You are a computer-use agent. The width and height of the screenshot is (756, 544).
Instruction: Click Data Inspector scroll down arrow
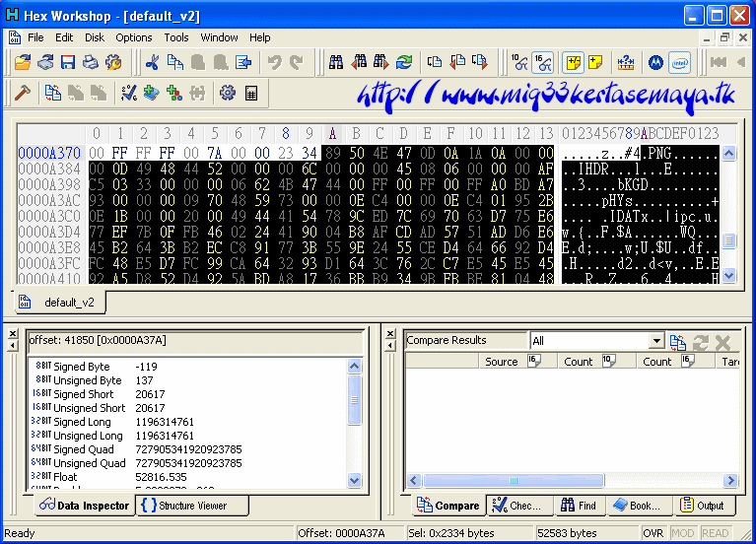click(355, 480)
